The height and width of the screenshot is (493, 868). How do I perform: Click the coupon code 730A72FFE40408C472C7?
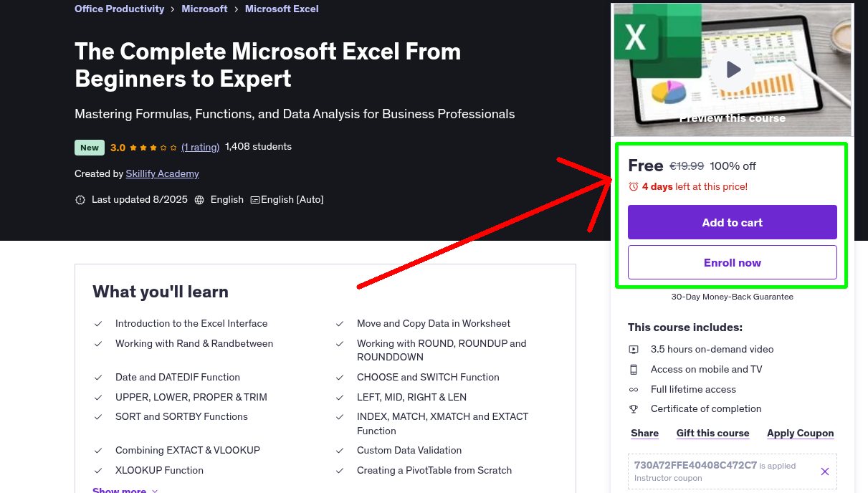(695, 465)
